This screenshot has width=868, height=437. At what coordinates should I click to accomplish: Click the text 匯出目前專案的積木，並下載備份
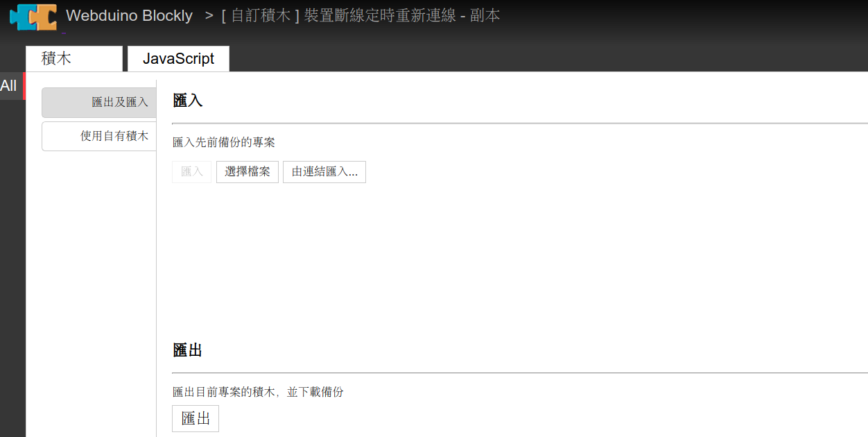pyautogui.click(x=258, y=392)
